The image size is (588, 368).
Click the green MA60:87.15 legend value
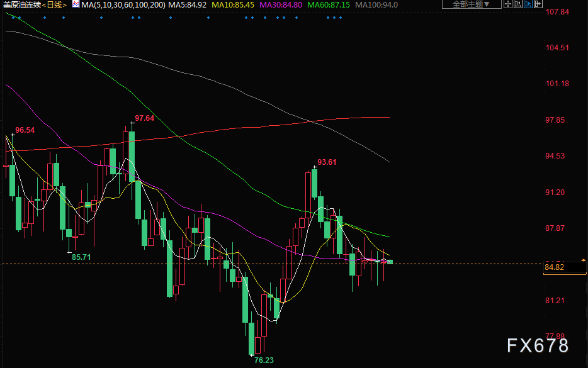[328, 4]
